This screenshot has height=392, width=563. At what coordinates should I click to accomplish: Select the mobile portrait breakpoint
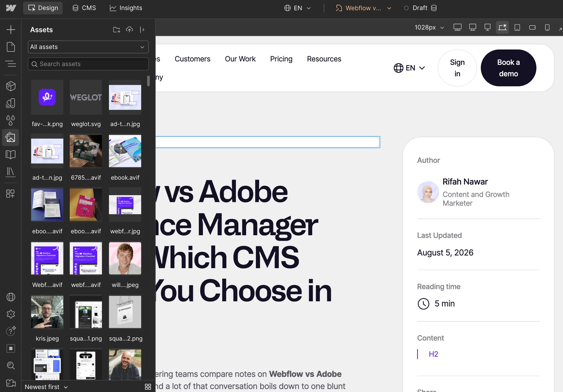pos(547,28)
